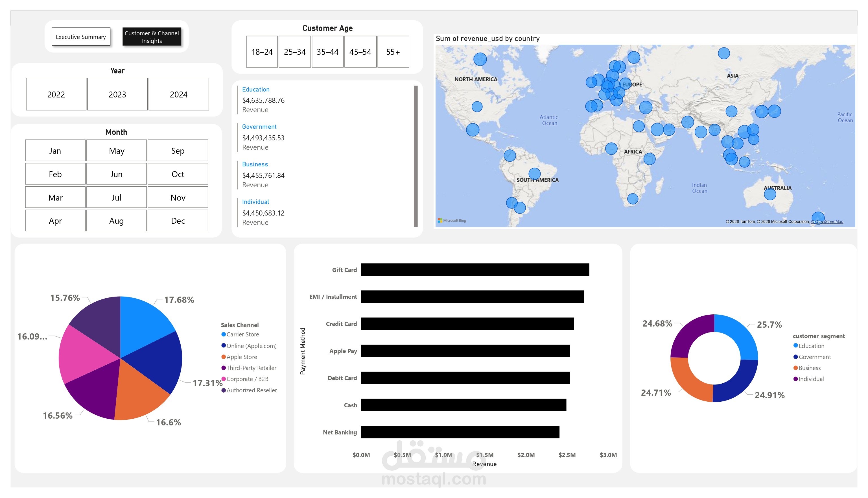Click the South Africa map bubble
The image size is (868, 498).
pyautogui.click(x=633, y=199)
